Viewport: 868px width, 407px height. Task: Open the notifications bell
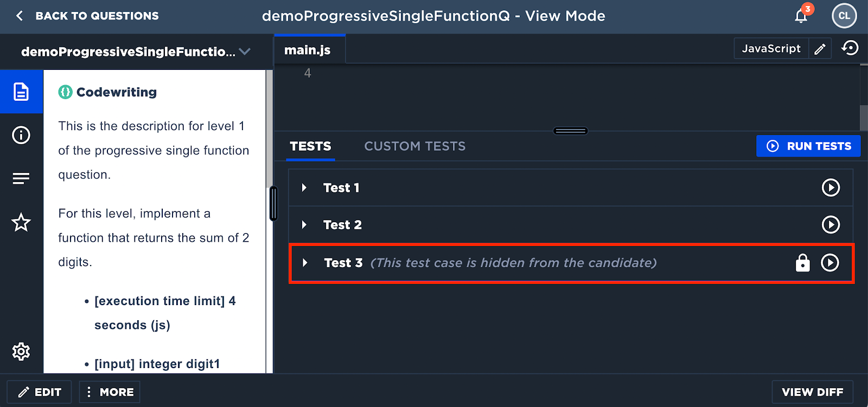click(801, 16)
